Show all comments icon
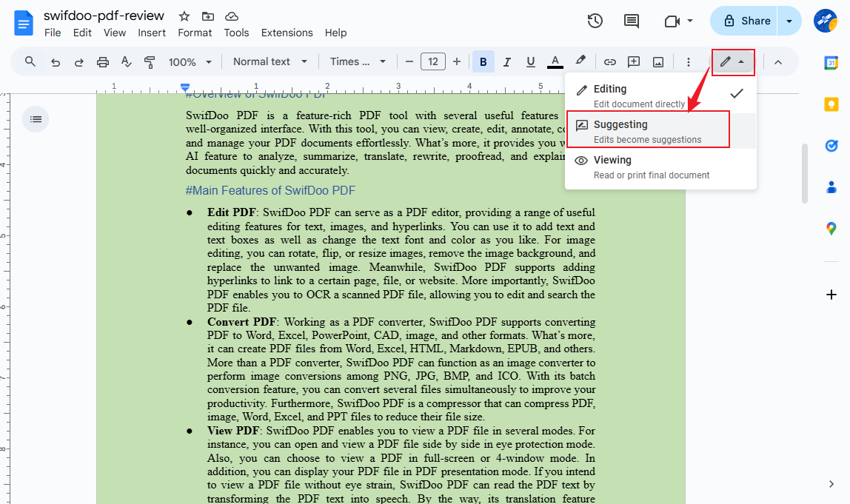 (631, 21)
